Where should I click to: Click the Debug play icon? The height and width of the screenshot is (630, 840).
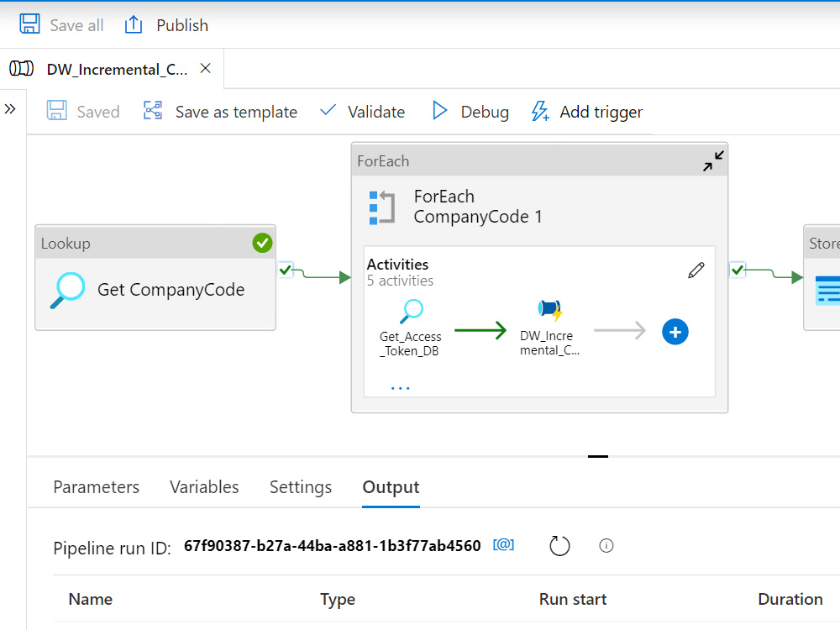point(440,110)
